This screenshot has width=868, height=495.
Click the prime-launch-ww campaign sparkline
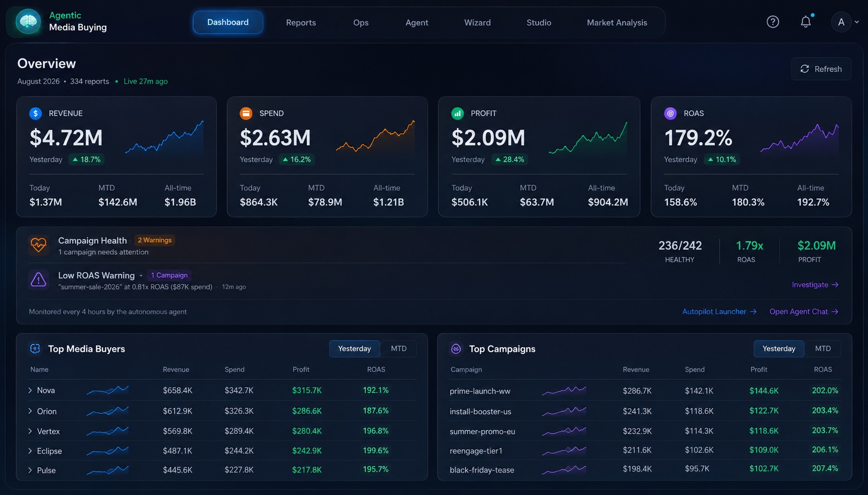(x=564, y=390)
